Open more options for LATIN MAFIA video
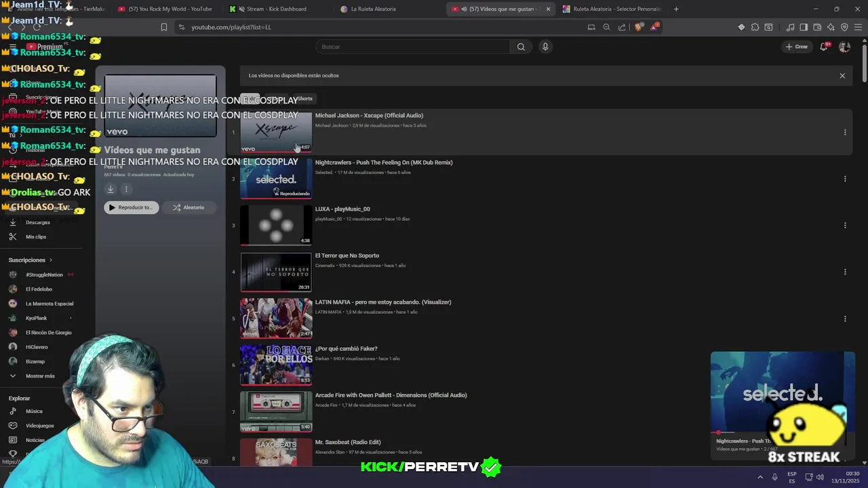Image resolution: width=868 pixels, height=488 pixels. tap(845, 319)
